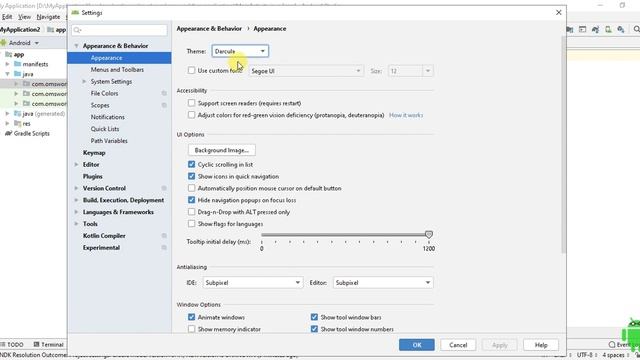This screenshot has height=360, width=640.
Task: Expand the manifests folder in project tree
Action: pos(7,64)
